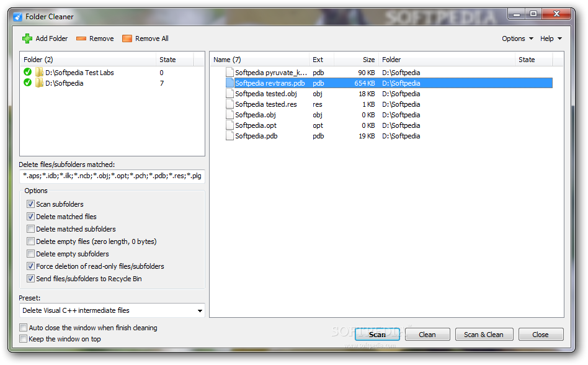Click folder icon of D:\Softpedia row
The height and width of the screenshot is (365, 588).
(x=39, y=83)
